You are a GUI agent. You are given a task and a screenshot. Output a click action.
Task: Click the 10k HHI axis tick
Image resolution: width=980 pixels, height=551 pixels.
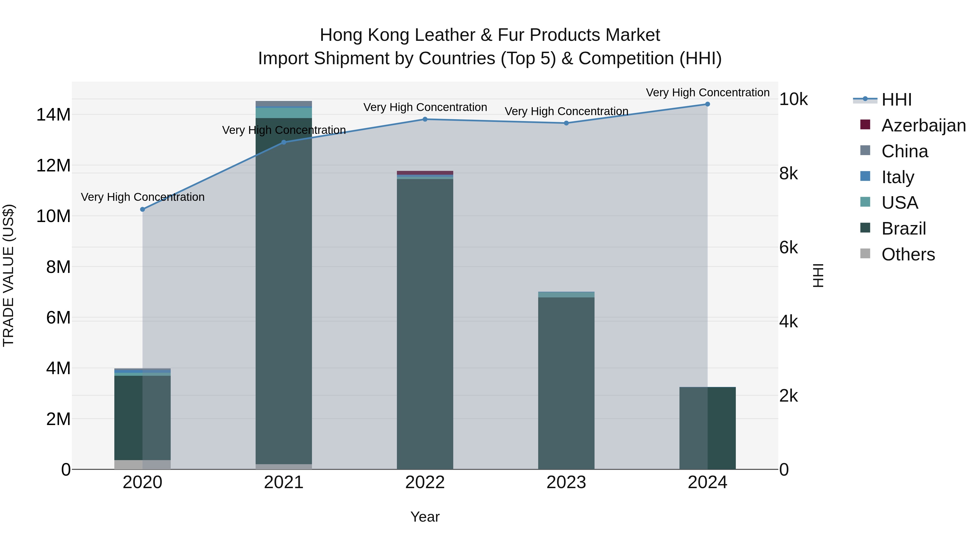click(793, 99)
